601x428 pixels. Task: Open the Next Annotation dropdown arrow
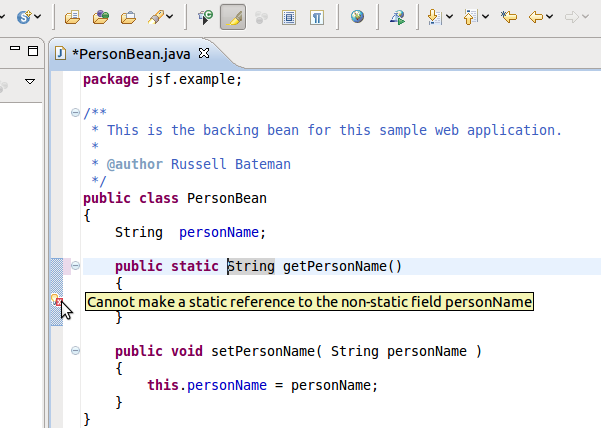click(449, 17)
